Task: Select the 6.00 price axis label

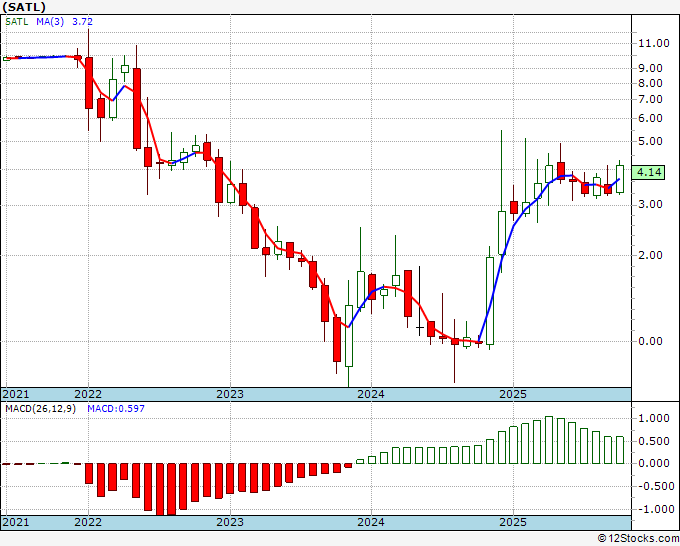Action: 650,118
